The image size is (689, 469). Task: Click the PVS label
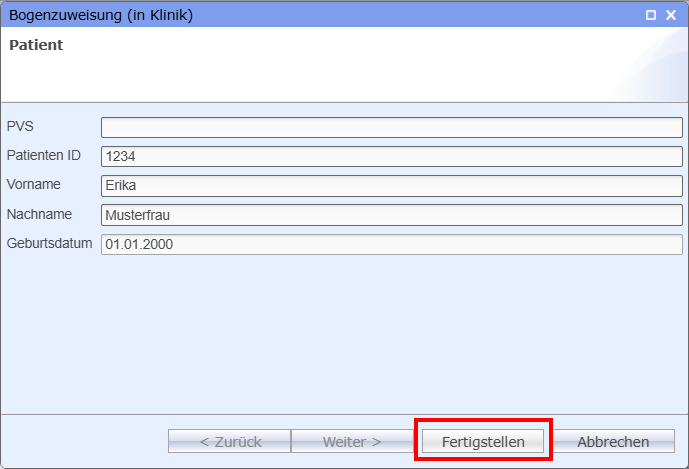tap(20, 126)
